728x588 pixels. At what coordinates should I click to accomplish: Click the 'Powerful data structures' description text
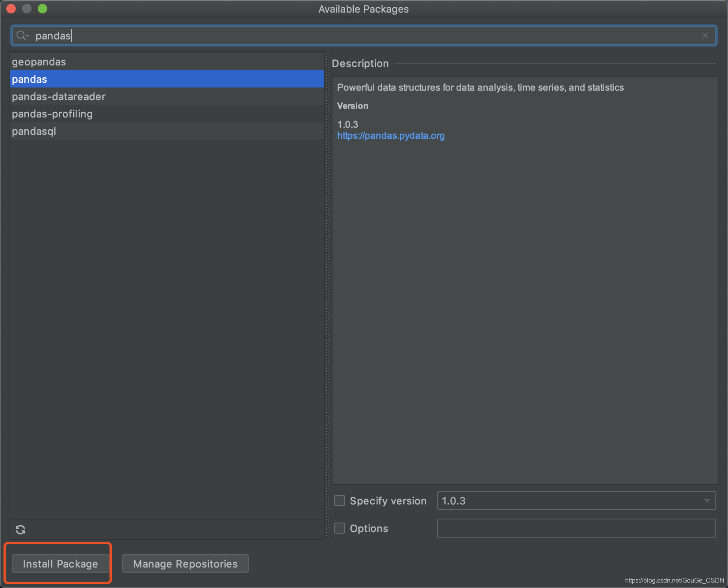[x=480, y=87]
